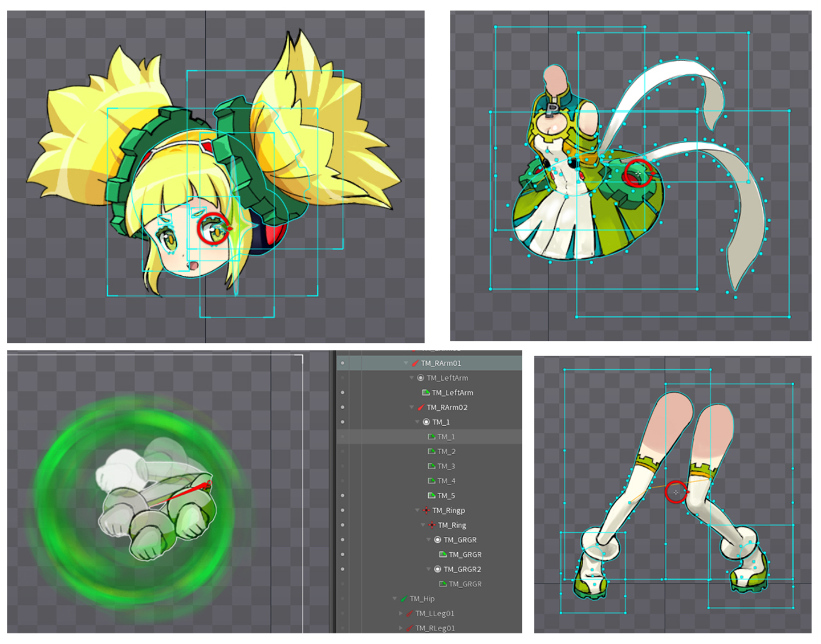Select the TM_4 attachment label

point(446,481)
